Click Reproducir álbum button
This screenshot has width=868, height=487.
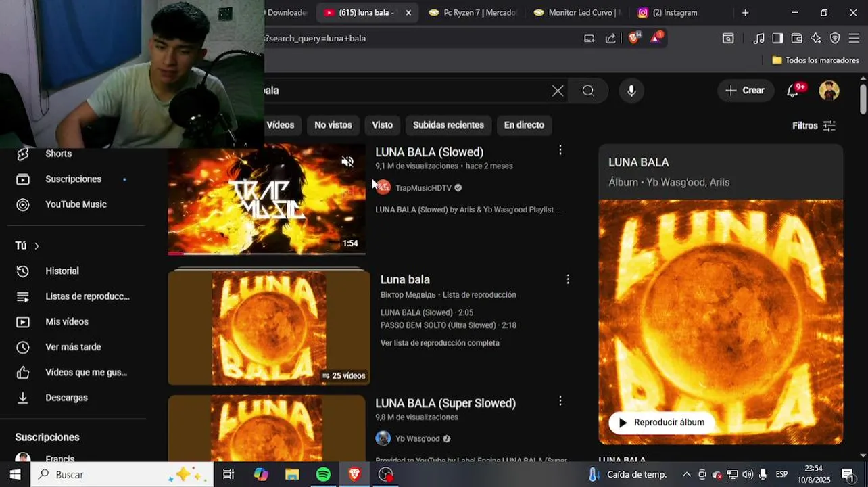(661, 423)
